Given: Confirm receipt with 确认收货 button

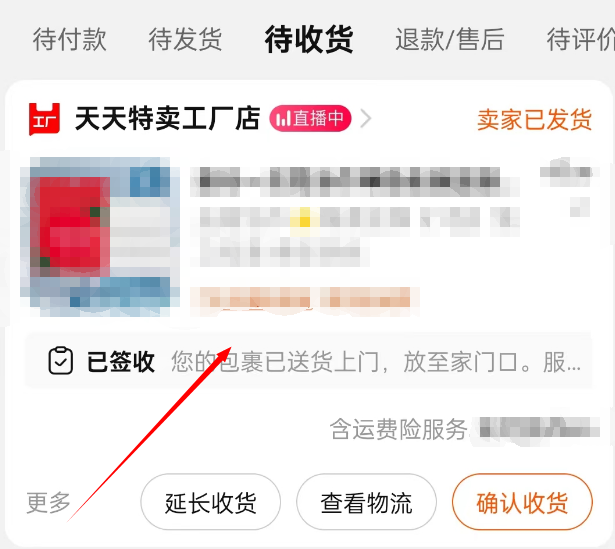Looking at the screenshot, I should pos(522,502).
